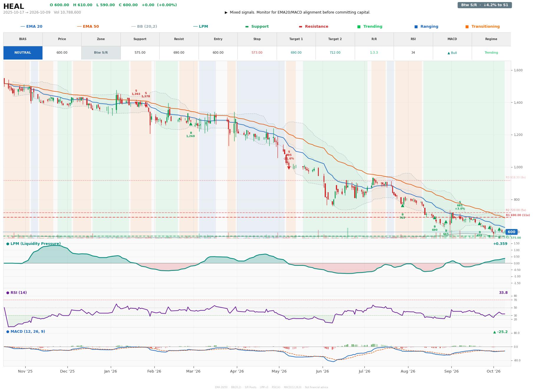Image resolution: width=533 pixels, height=392 pixels.
Task: Select the EMA 20 legend entry
Action: 31,27
